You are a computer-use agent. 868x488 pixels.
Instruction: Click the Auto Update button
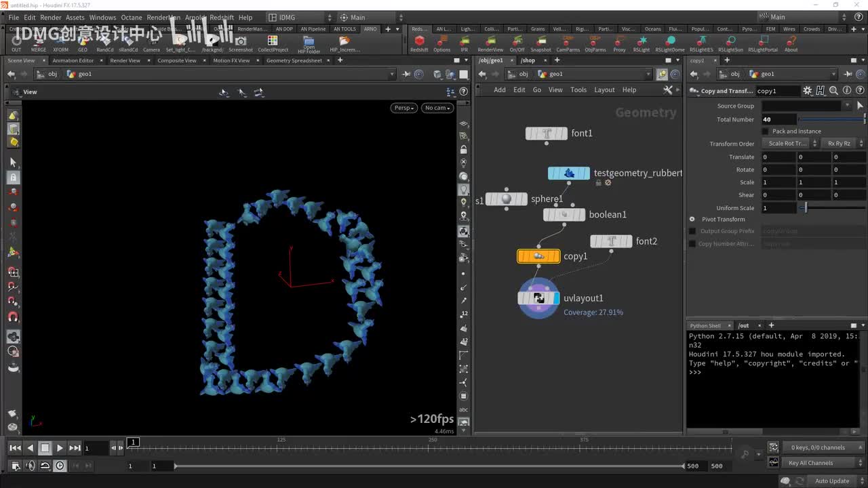tap(831, 481)
